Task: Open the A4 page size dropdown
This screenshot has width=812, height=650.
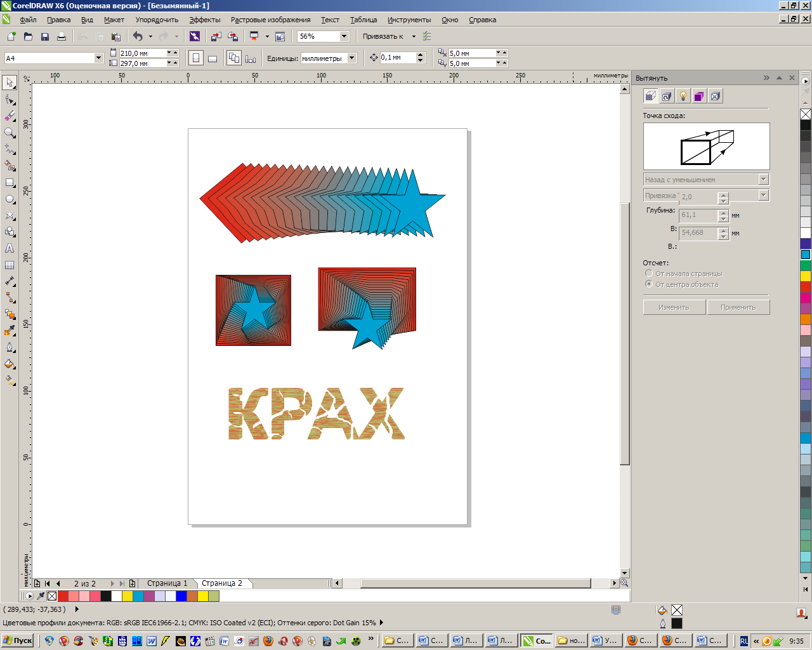Action: click(98, 58)
